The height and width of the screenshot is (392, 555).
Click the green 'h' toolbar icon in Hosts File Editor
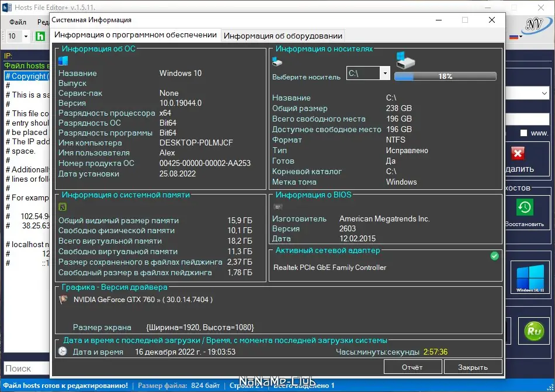point(40,36)
